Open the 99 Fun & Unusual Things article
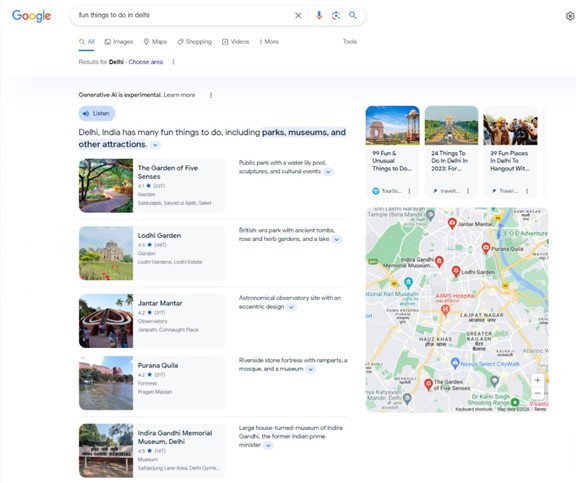The image size is (576, 483). [392, 151]
